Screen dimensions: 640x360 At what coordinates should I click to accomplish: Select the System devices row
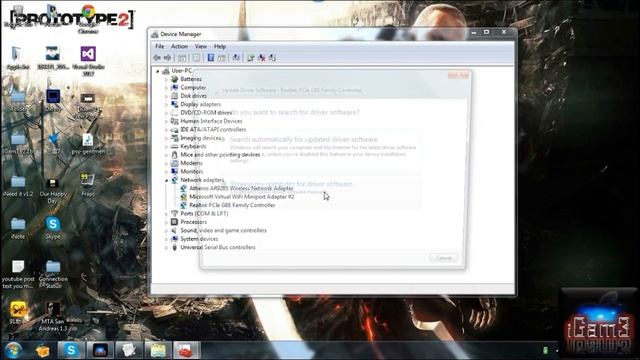[194, 239]
